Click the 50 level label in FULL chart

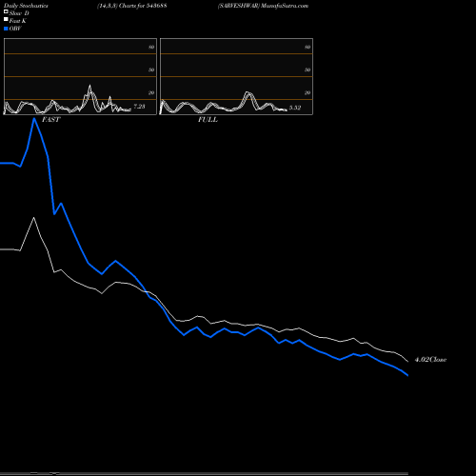(x=307, y=69)
